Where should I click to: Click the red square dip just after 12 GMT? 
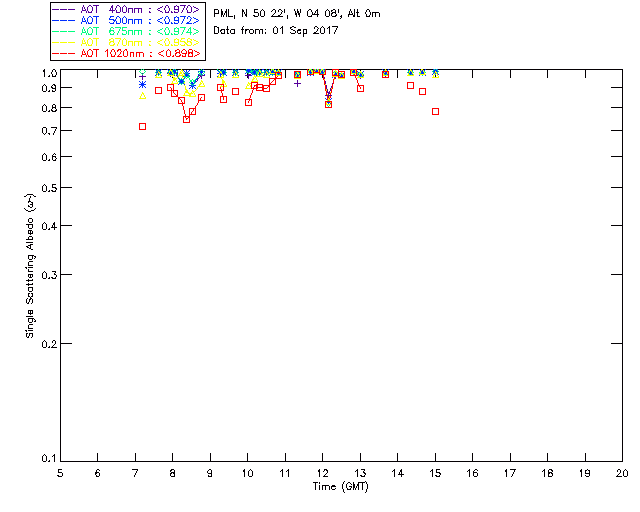click(329, 105)
